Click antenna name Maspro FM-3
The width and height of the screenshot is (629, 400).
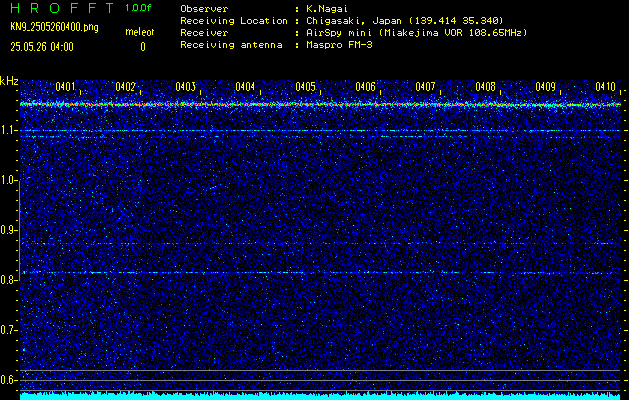tap(339, 45)
